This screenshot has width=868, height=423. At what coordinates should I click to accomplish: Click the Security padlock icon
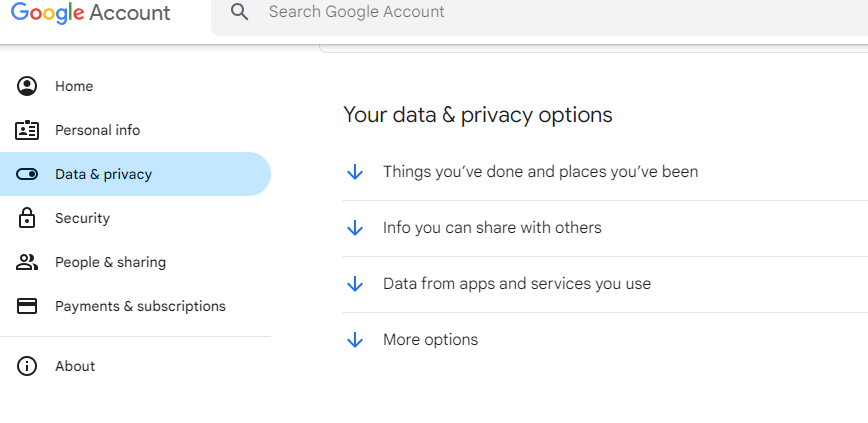(27, 218)
